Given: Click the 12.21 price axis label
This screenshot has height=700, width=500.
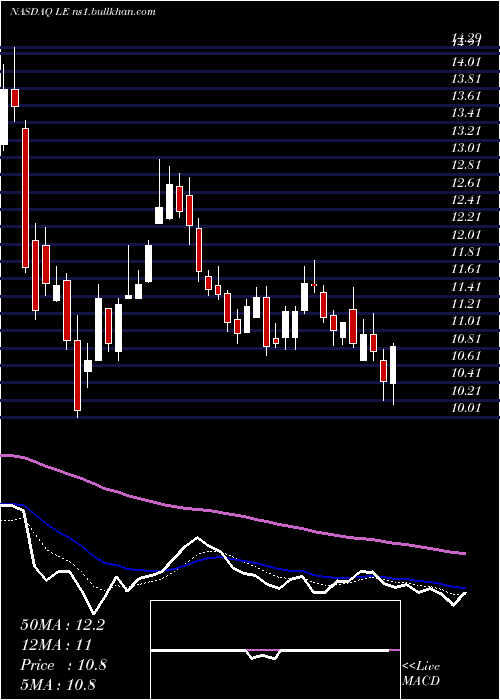Looking at the screenshot, I should (466, 217).
